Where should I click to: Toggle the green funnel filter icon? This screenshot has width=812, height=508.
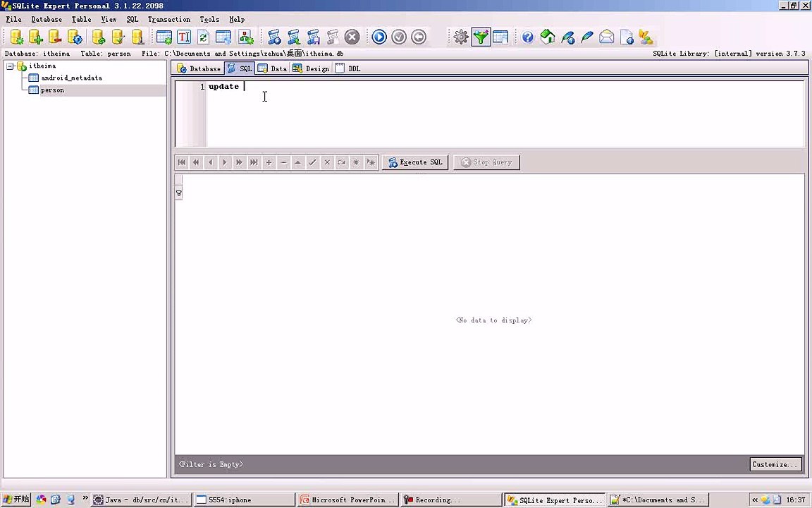tap(481, 37)
